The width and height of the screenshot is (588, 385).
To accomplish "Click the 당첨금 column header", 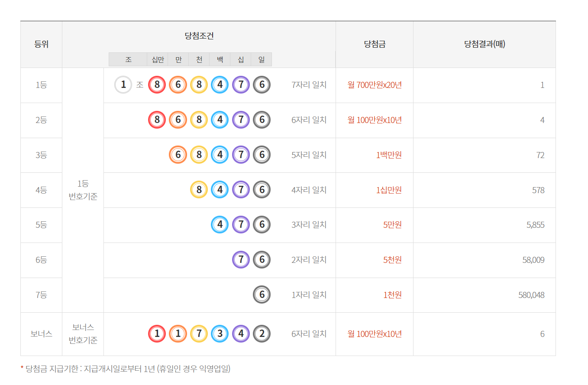I will click(375, 44).
